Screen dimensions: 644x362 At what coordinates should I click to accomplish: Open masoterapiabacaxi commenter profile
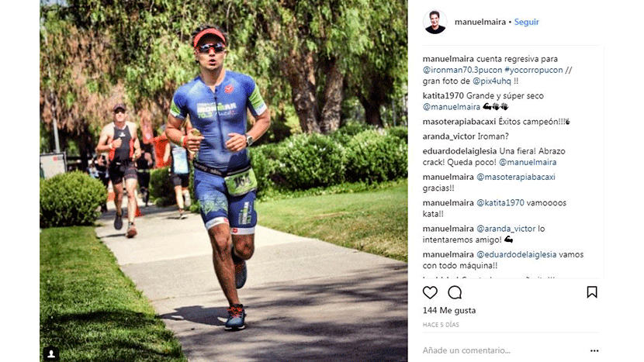tap(459, 122)
